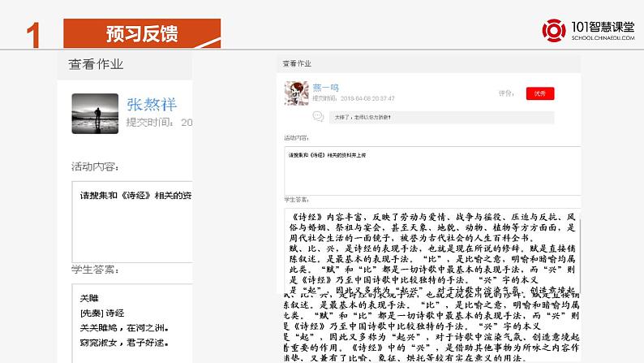Open student name link 张熬祥
The height and width of the screenshot is (363, 644).
(152, 105)
